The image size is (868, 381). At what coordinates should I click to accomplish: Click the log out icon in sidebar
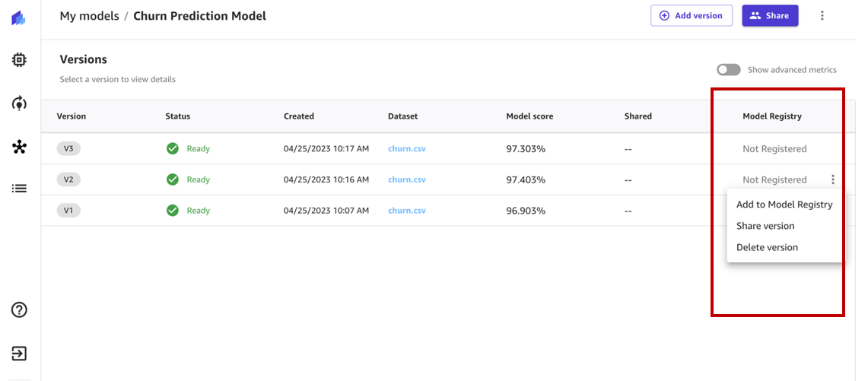coord(19,354)
